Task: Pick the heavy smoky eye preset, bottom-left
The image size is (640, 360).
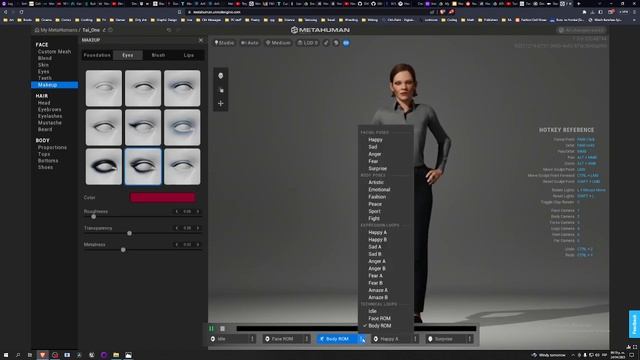Action: (104, 167)
